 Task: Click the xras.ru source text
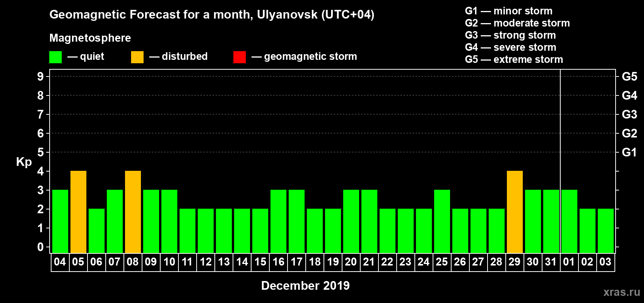click(622, 292)
